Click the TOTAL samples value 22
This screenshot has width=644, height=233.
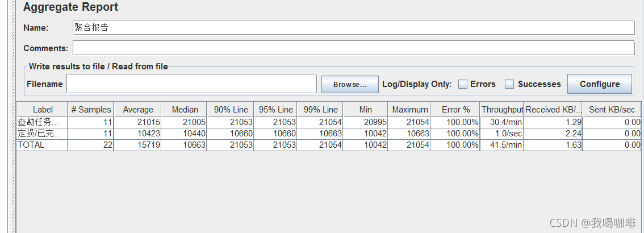click(107, 145)
